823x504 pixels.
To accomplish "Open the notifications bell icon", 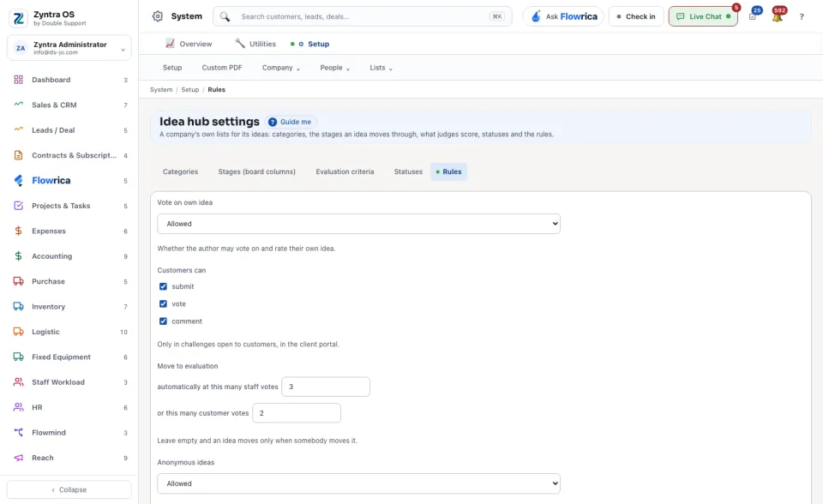I will pos(778,16).
